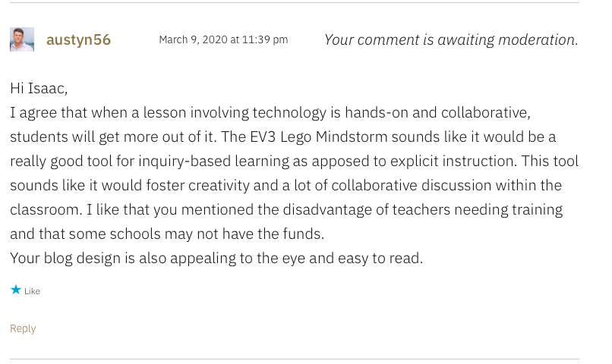Open austyn56's profile avatar picture
The image size is (612, 364).
tap(22, 39)
